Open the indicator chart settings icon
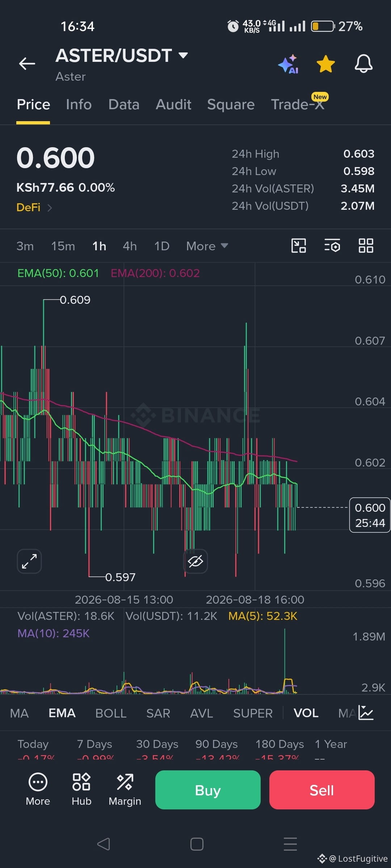The height and width of the screenshot is (868, 391). (366, 713)
